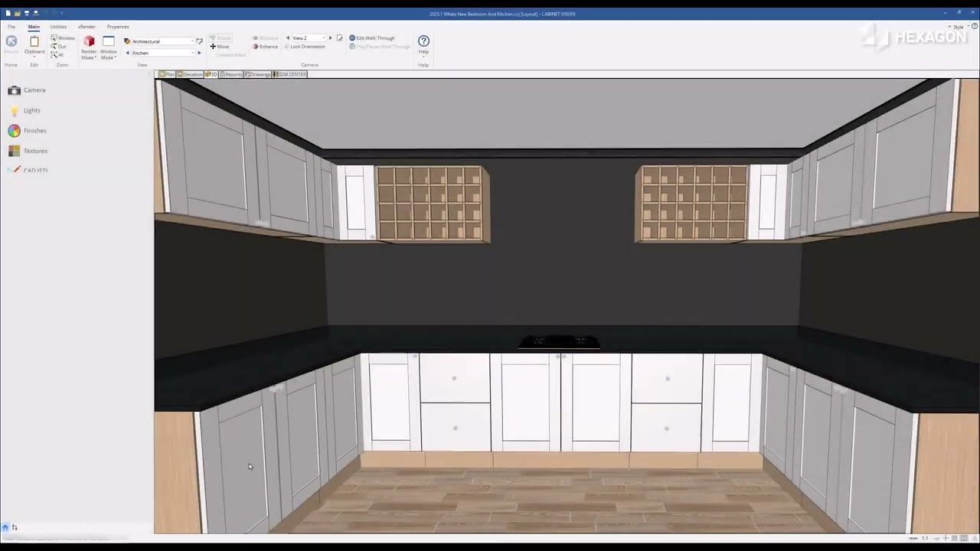Click Save icon in title bar
Image resolution: width=980 pixels, height=551 pixels.
27,13
